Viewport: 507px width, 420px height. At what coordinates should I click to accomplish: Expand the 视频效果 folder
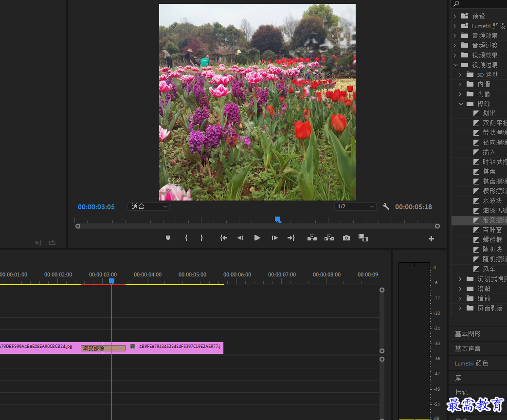point(455,55)
